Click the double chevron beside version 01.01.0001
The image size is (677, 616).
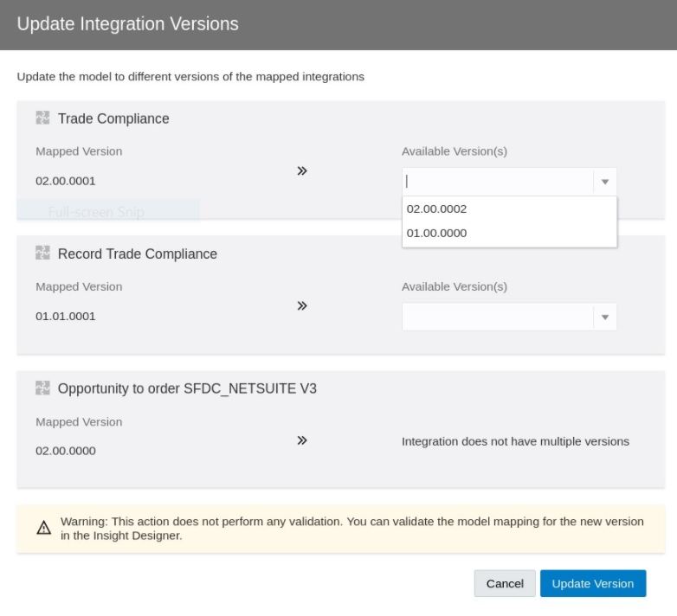pos(302,306)
